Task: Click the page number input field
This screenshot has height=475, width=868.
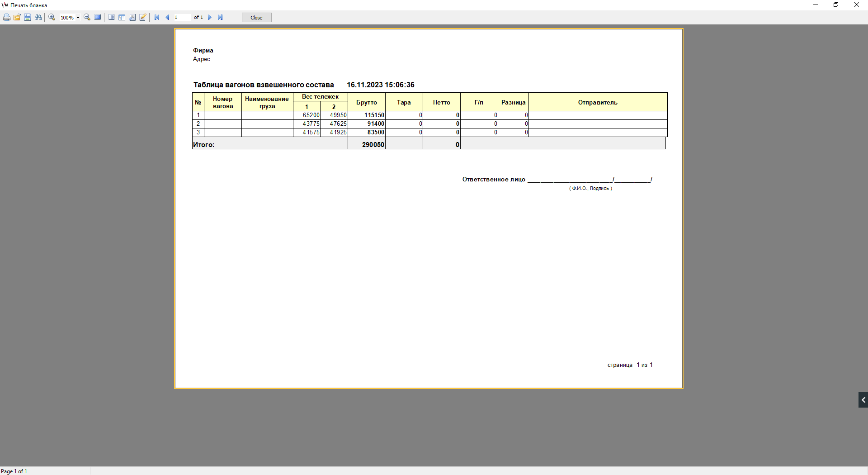Action: (x=182, y=18)
